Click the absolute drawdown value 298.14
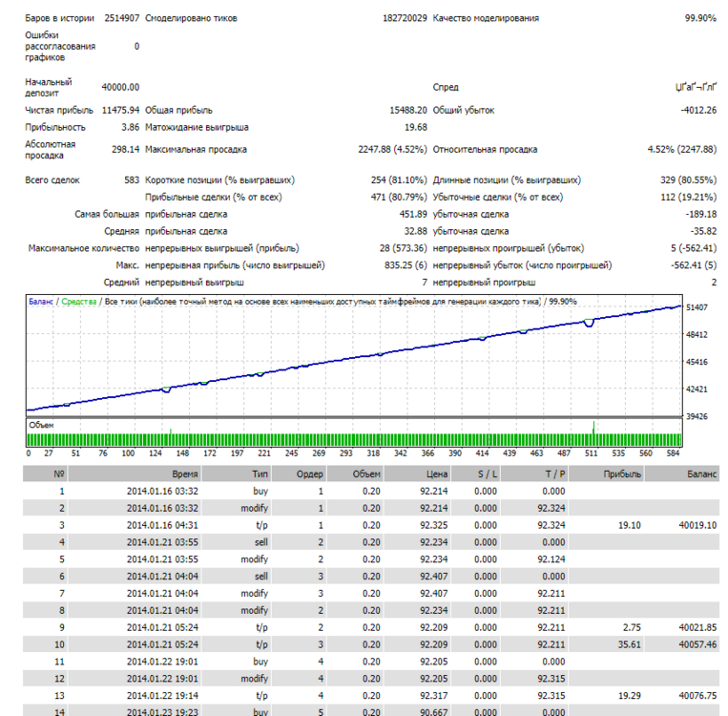Image resolution: width=728 pixels, height=716 pixels. (125, 150)
